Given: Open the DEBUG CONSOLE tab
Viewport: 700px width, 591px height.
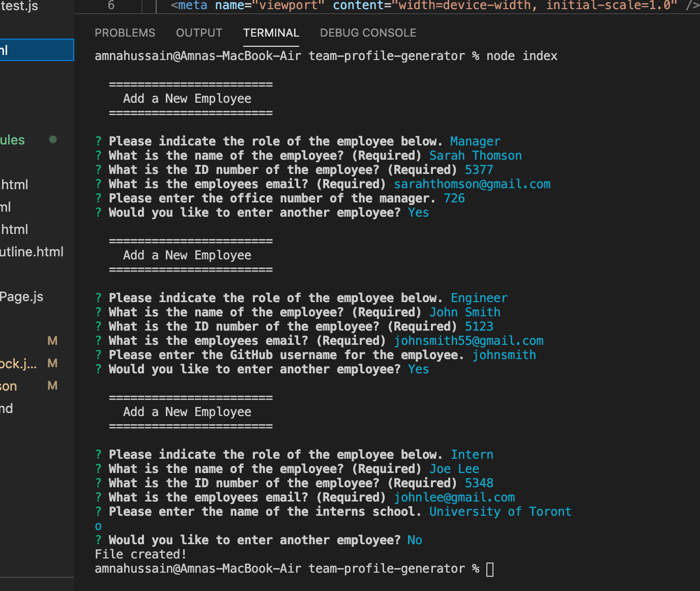Looking at the screenshot, I should 367,33.
